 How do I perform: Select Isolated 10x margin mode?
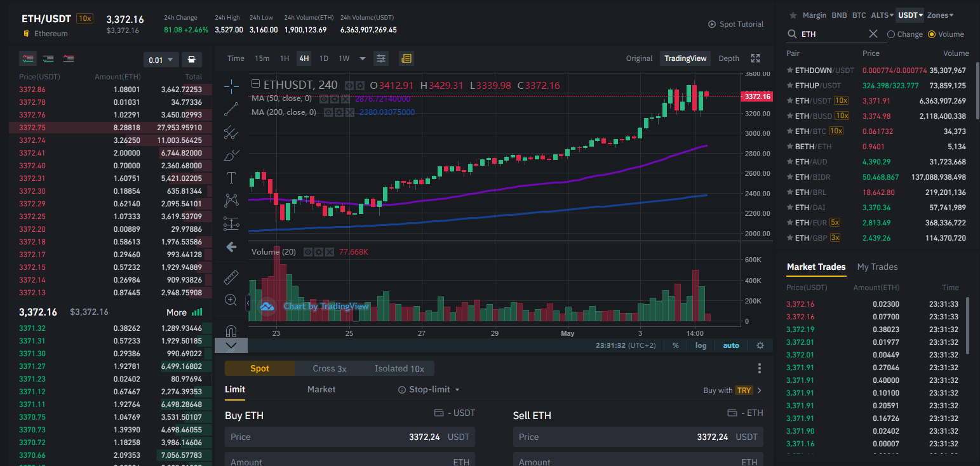coord(399,368)
